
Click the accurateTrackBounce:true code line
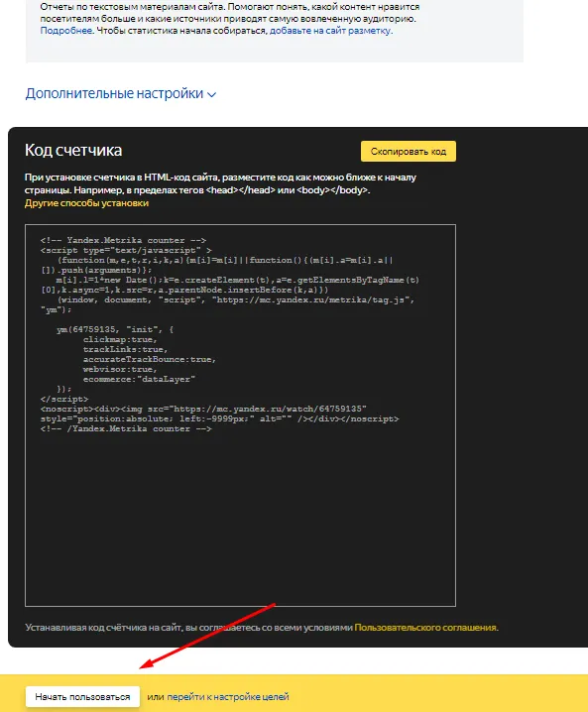coord(150,359)
